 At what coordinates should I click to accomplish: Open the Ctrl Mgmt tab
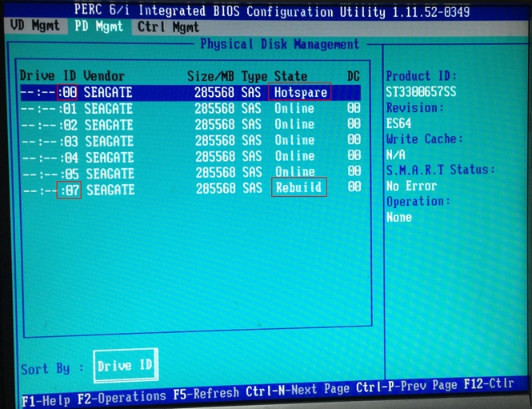(168, 27)
